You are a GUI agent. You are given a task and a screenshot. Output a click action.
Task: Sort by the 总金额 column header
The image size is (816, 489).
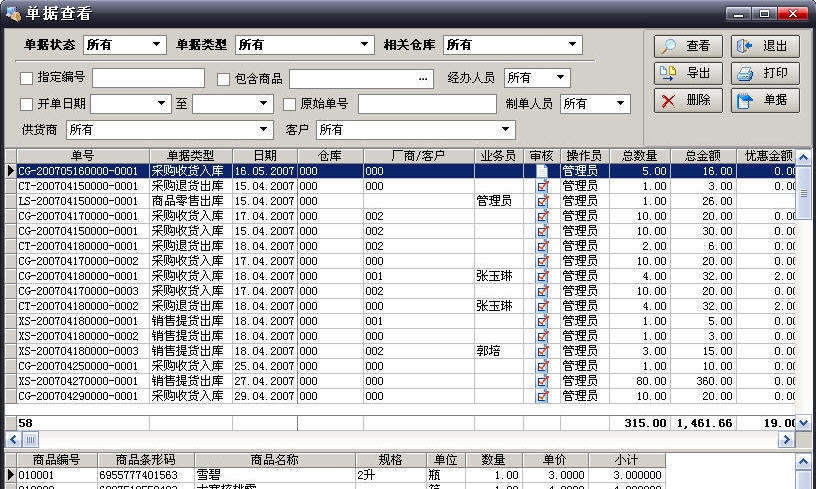702,155
